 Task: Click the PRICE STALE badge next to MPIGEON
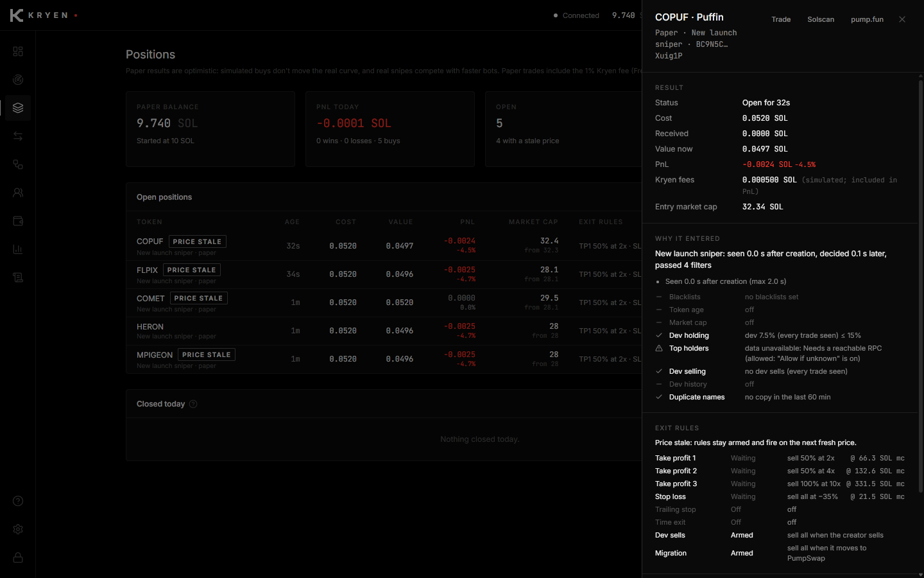[x=207, y=355]
